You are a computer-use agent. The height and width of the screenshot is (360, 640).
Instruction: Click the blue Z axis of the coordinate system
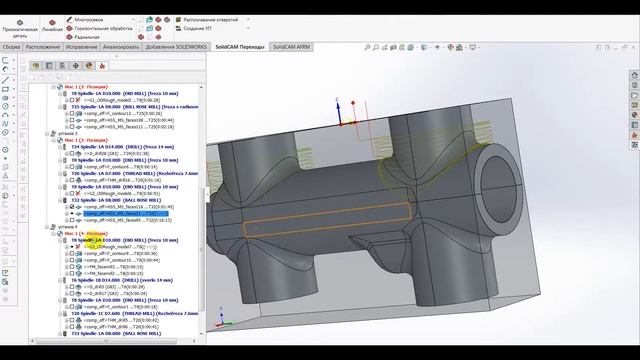point(338,111)
